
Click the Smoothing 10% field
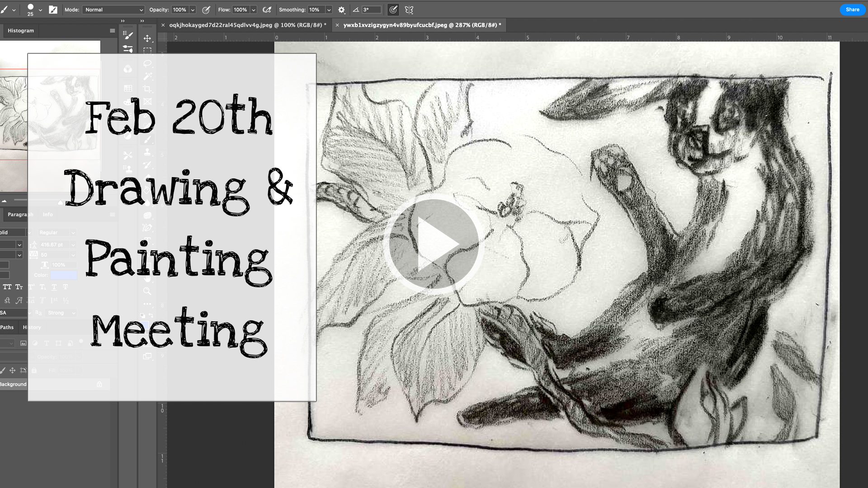(316, 9)
